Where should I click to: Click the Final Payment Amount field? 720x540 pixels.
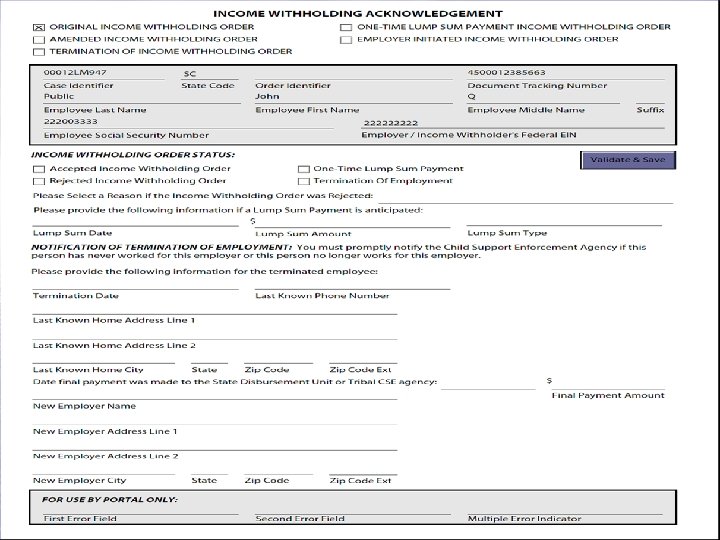coord(609,383)
